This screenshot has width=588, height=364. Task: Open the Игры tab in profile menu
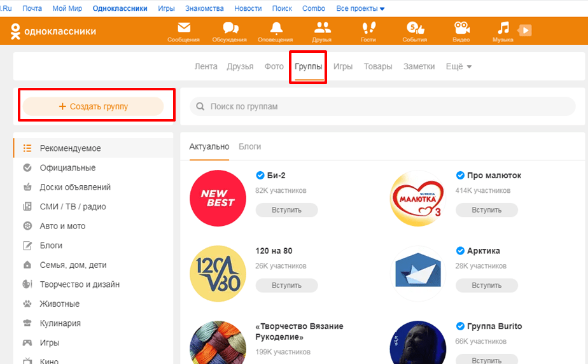[x=343, y=66]
